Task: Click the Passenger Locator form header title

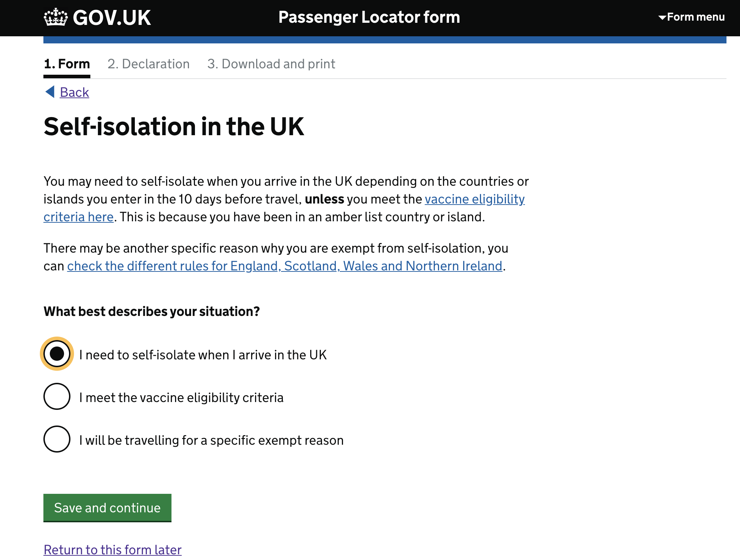Action: point(369,17)
